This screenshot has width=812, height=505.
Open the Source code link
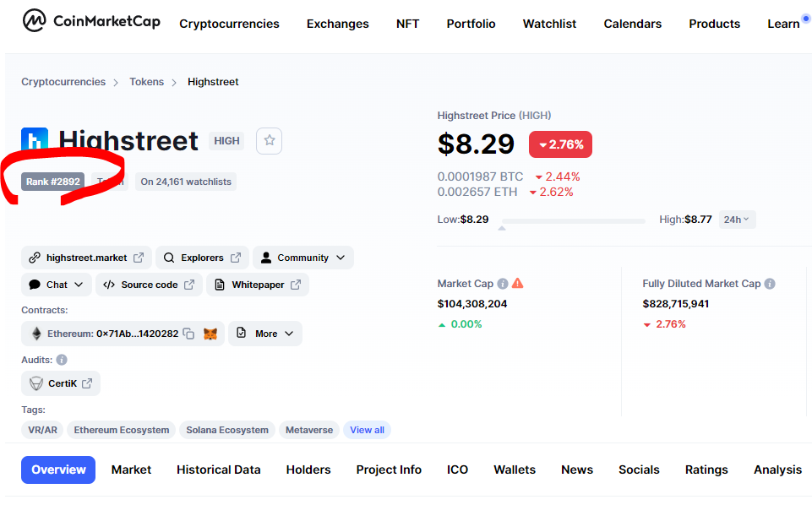coord(150,285)
